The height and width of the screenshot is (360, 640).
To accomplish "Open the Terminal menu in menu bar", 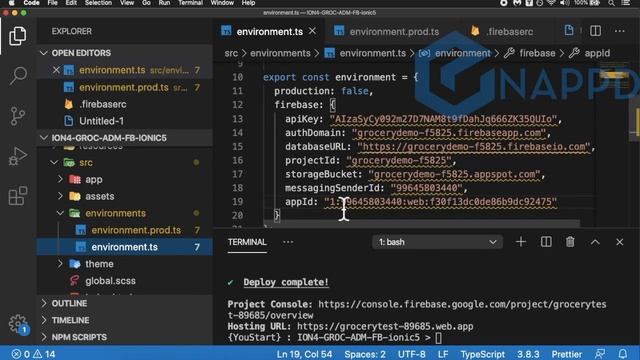I will coord(190,3).
